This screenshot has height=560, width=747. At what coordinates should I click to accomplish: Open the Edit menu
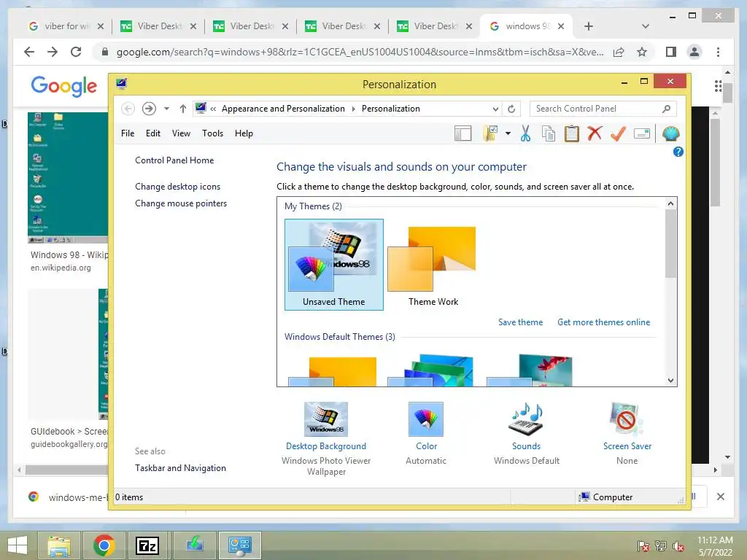click(x=153, y=134)
